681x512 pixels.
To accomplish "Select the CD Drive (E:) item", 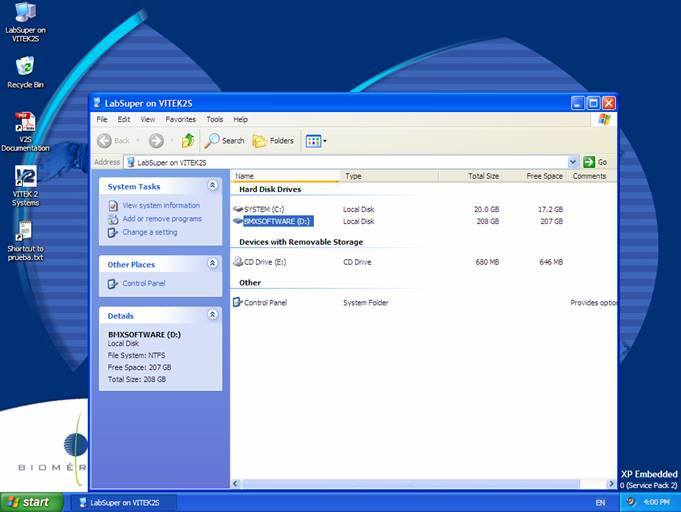I will coord(260,262).
